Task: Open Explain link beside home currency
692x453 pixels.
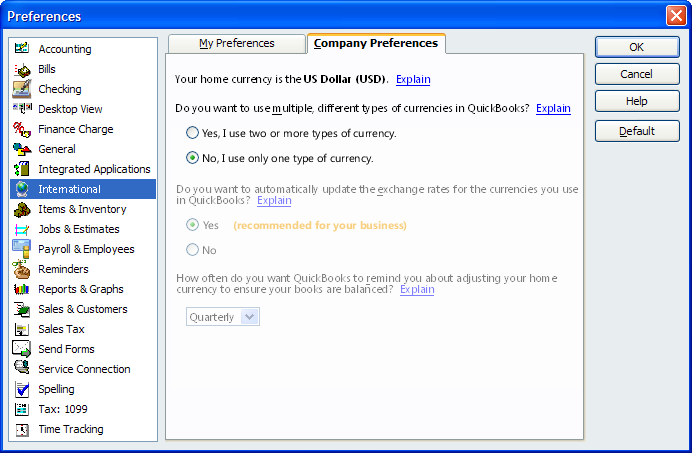Action: pos(413,79)
